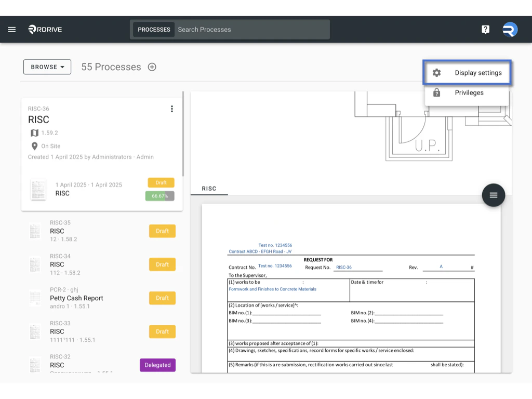The height and width of the screenshot is (399, 532).
Task: Click the '55 Processes' heading
Action: tap(111, 67)
